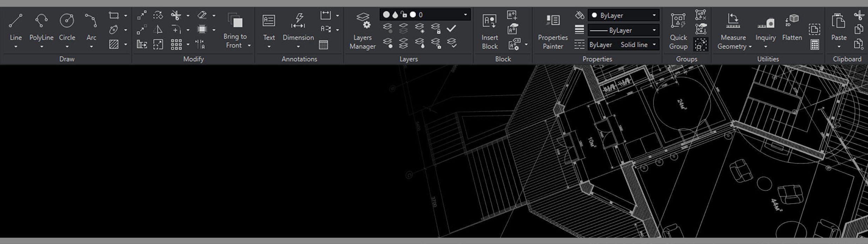This screenshot has width=868, height=244.
Task: Open the line color ByLayer dropdown
Action: click(624, 15)
